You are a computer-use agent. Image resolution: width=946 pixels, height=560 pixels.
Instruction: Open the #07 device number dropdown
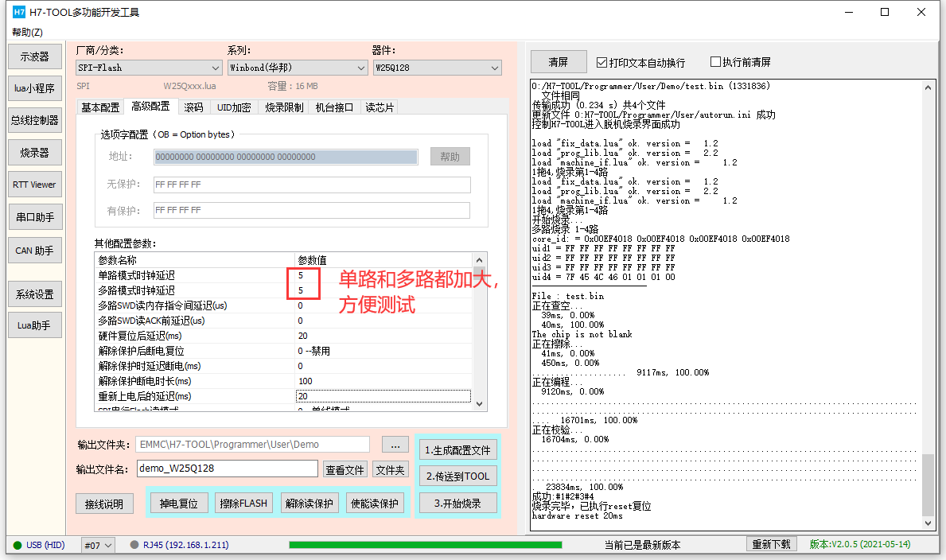tap(98, 545)
